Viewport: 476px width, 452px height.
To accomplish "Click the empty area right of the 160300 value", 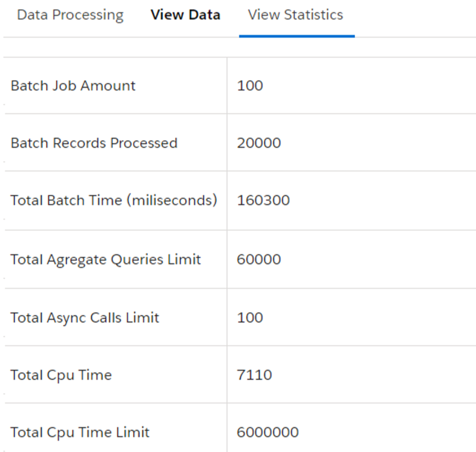I will tap(380, 200).
